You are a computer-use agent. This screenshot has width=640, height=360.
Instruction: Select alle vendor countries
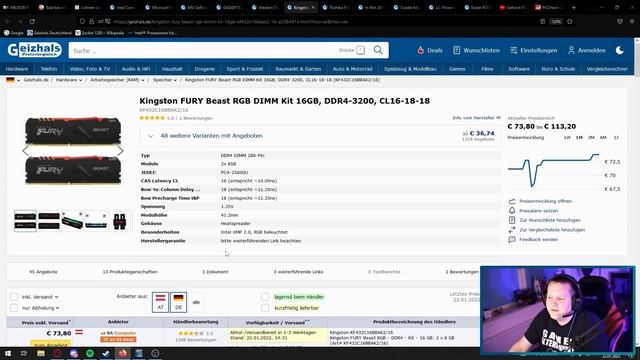(196, 302)
